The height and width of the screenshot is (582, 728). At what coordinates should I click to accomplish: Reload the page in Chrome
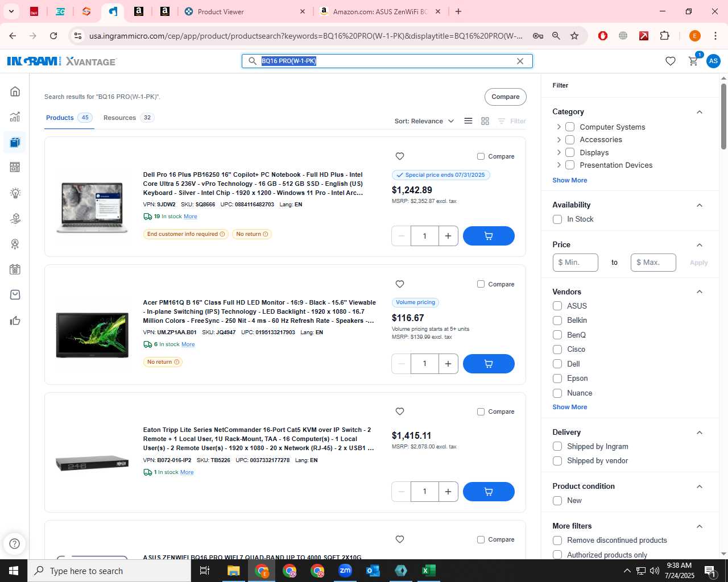pos(53,36)
